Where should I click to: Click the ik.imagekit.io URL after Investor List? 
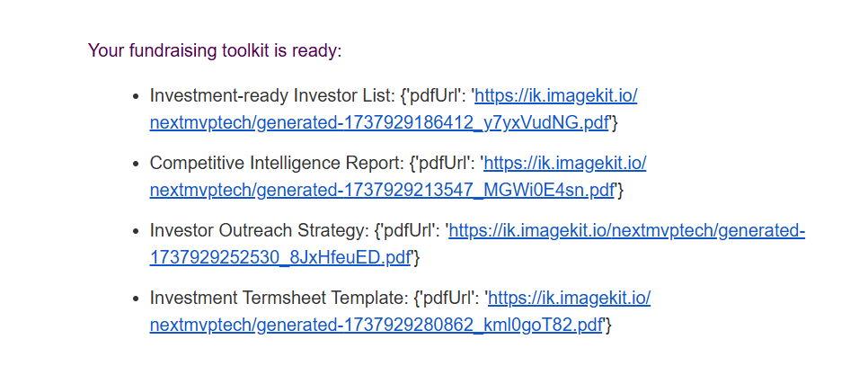pos(556,96)
